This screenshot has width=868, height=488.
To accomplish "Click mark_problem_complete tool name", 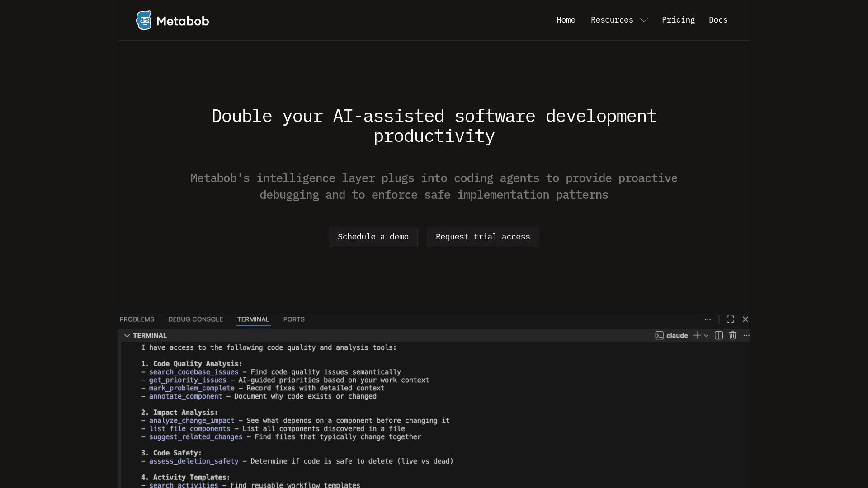I will (x=192, y=388).
